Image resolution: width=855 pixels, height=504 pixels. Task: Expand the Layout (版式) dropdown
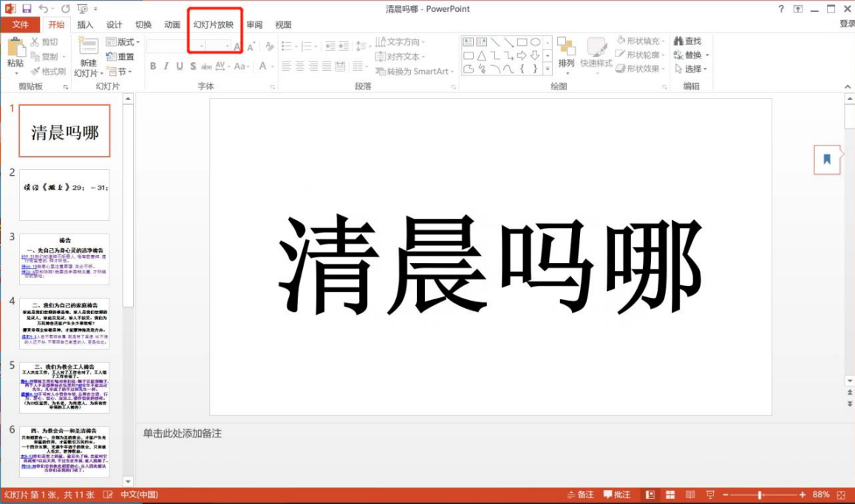[123, 42]
